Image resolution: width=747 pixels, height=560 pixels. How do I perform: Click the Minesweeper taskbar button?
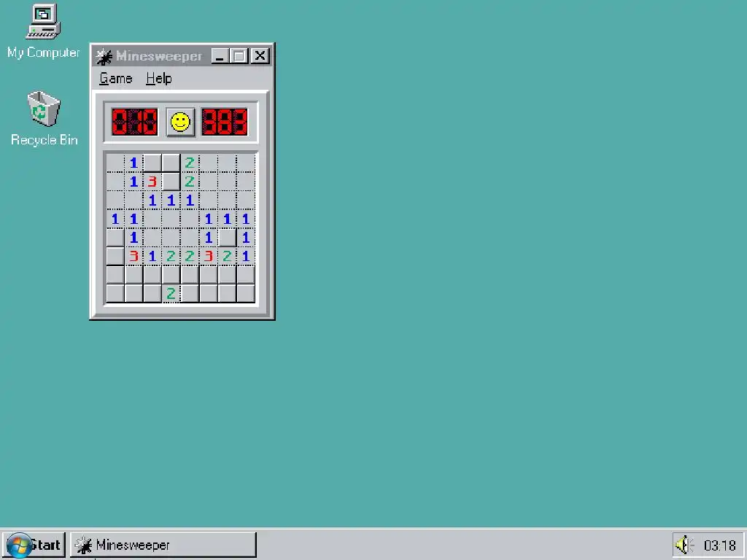[x=163, y=545]
